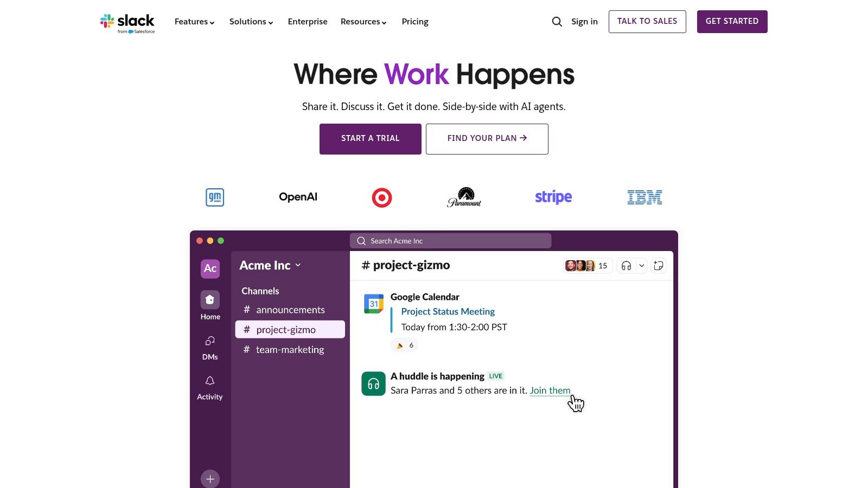The height and width of the screenshot is (488, 868).
Task: Start a huddle with the headphones icon
Action: pos(626,266)
